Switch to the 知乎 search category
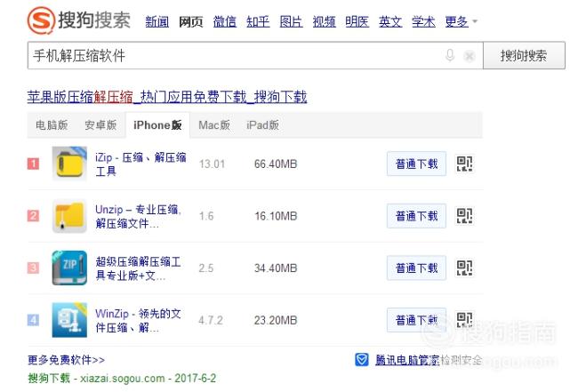578x392 pixels. click(258, 21)
